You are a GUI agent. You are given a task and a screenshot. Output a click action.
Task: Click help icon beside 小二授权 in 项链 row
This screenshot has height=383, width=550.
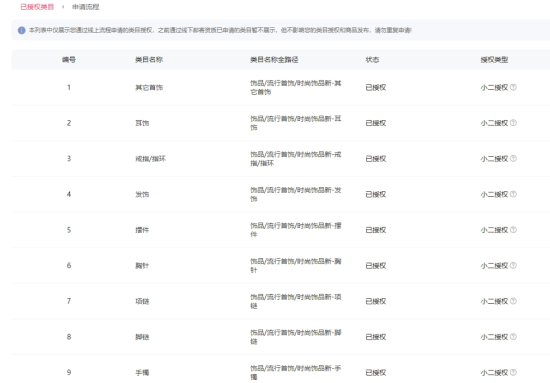tap(513, 301)
